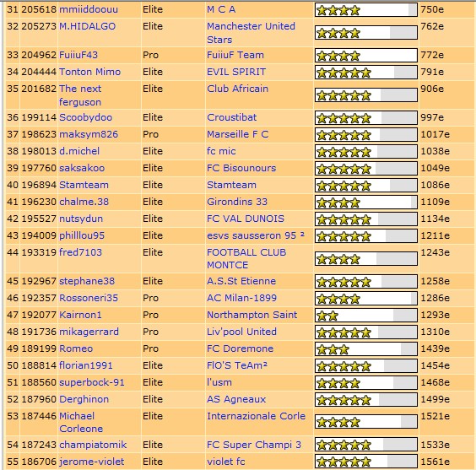
Task: Open EVIL SPIRIT team link
Action: click(x=236, y=72)
